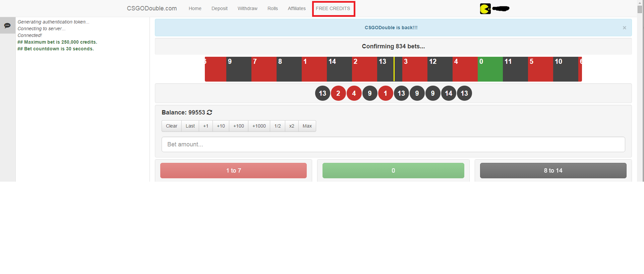Open the chat panel speech bubble icon
Image resolution: width=644 pixels, height=274 pixels.
coord(7,26)
